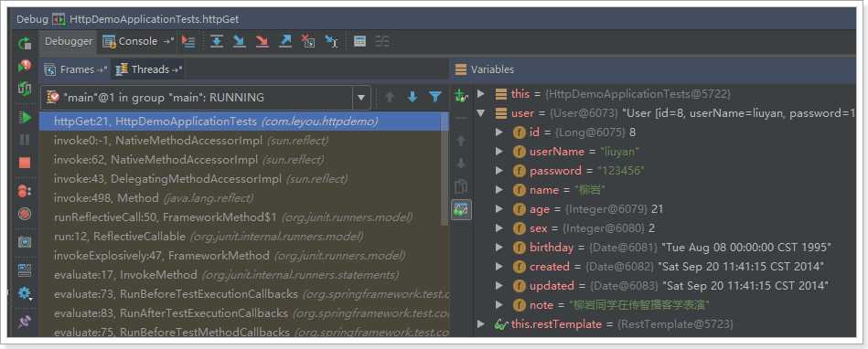868x349 pixels.
Task: Toggle the frames filter funnel icon
Action: [x=435, y=98]
